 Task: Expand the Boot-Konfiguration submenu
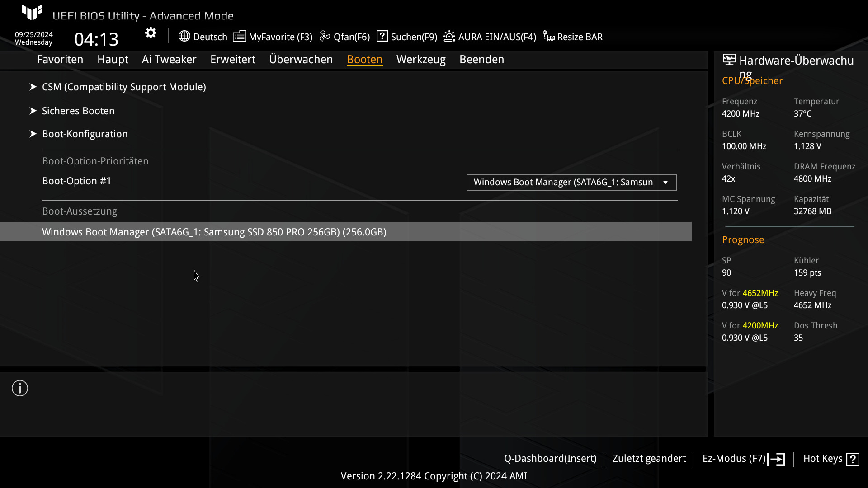point(85,134)
